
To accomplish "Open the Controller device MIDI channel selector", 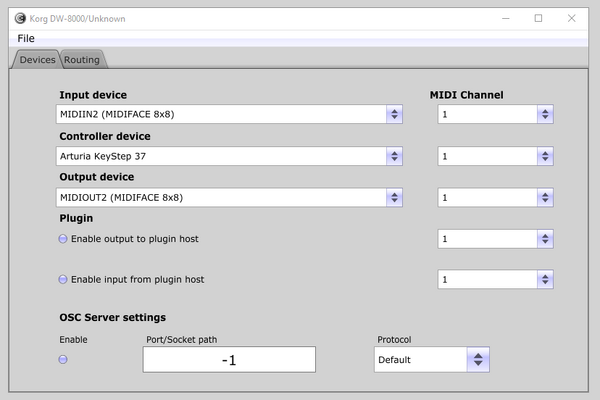I will (496, 156).
